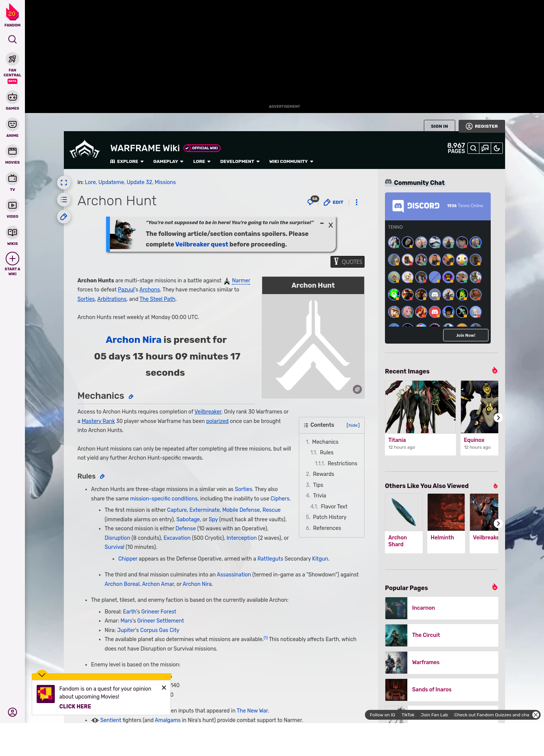This screenshot has width=544, height=756.
Task: Open Fan Central rocket icon
Action: [x=12, y=59]
